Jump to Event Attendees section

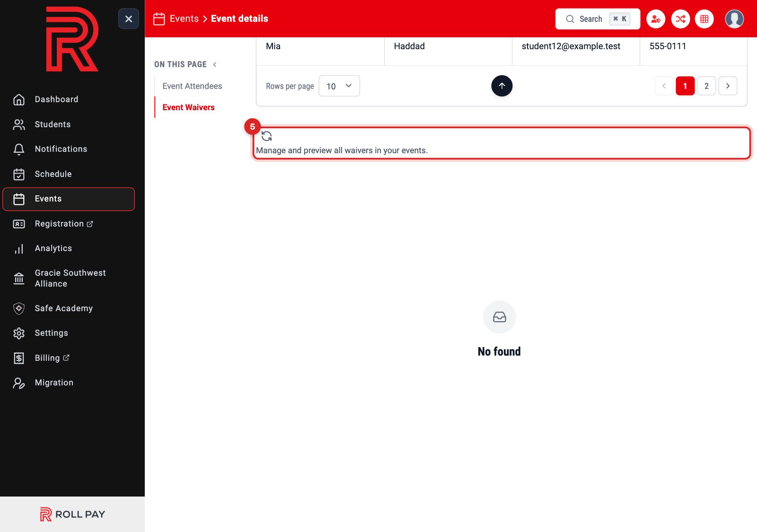pos(192,86)
